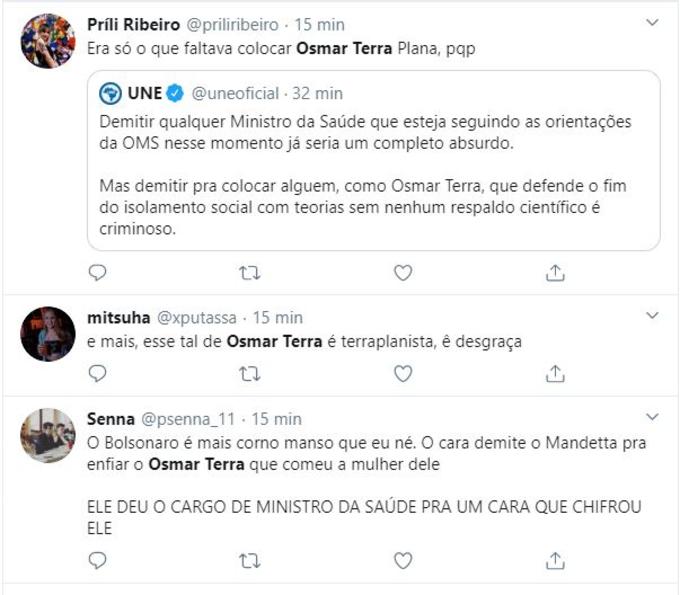The width and height of the screenshot is (680, 595).
Task: Retweet Senna's tweet
Action: (250, 559)
